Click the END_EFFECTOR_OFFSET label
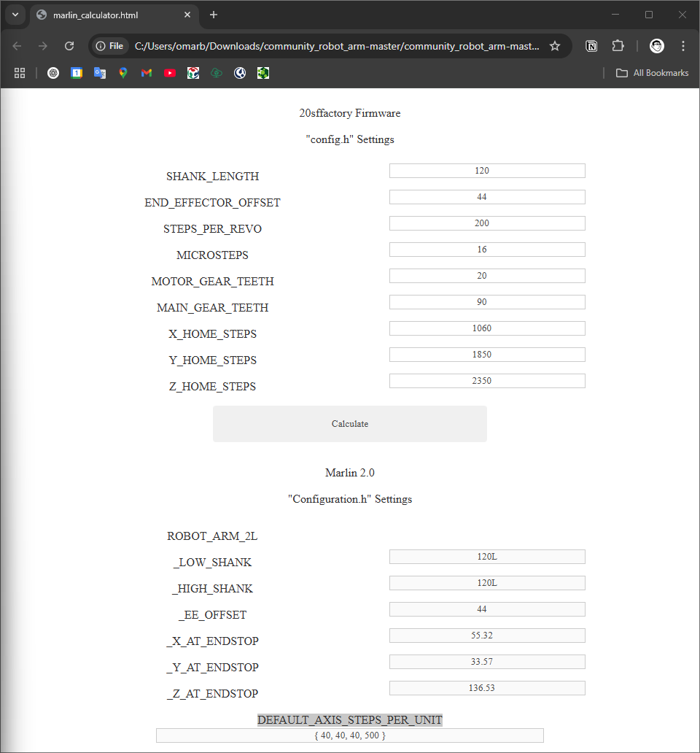The width and height of the screenshot is (700, 753). [x=212, y=203]
